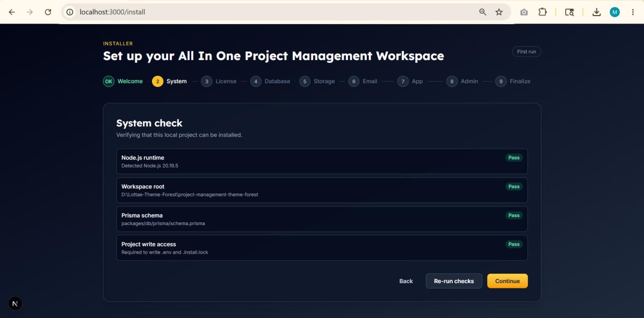Click the number 4 Database step circle
This screenshot has height=318, width=644.
tap(256, 81)
